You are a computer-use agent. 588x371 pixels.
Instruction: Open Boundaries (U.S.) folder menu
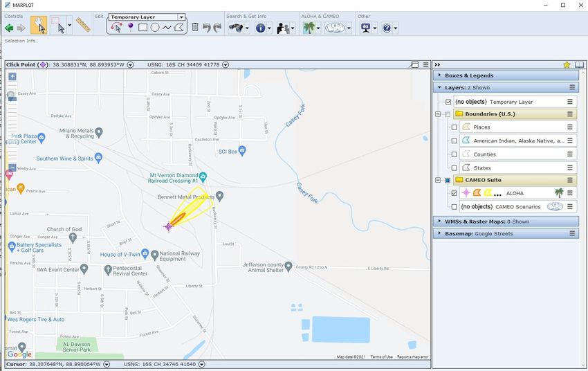[x=569, y=114]
